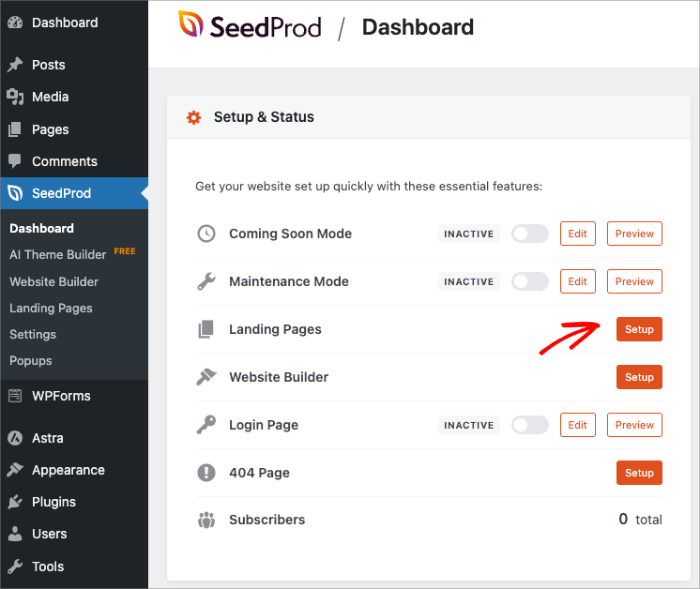Click the Subscribers '0 total' count

[x=640, y=519]
